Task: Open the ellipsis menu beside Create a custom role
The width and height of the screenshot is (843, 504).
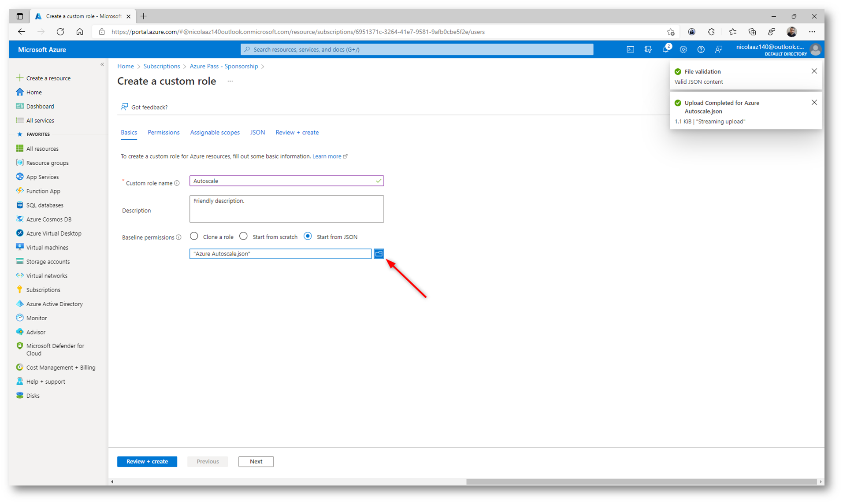Action: coord(230,81)
